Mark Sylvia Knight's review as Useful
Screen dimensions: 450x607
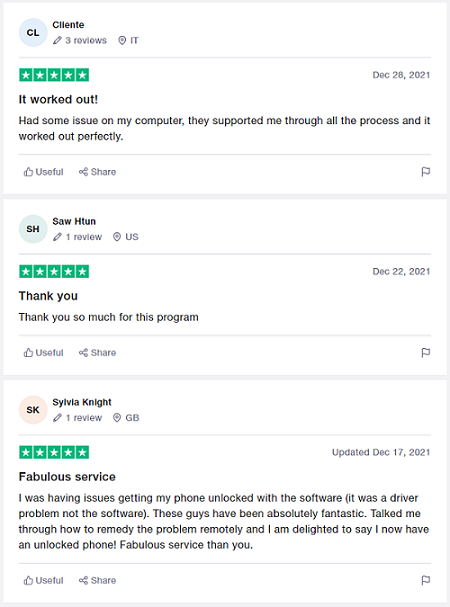pyautogui.click(x=43, y=580)
